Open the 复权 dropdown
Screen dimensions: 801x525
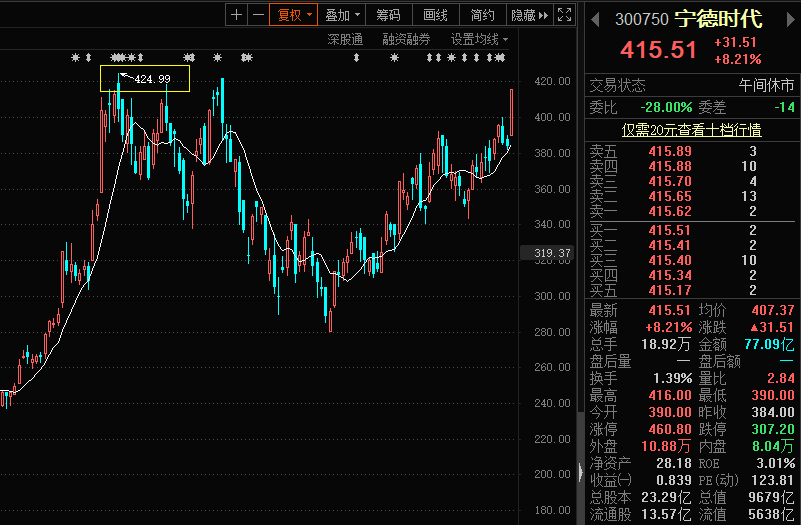click(295, 15)
